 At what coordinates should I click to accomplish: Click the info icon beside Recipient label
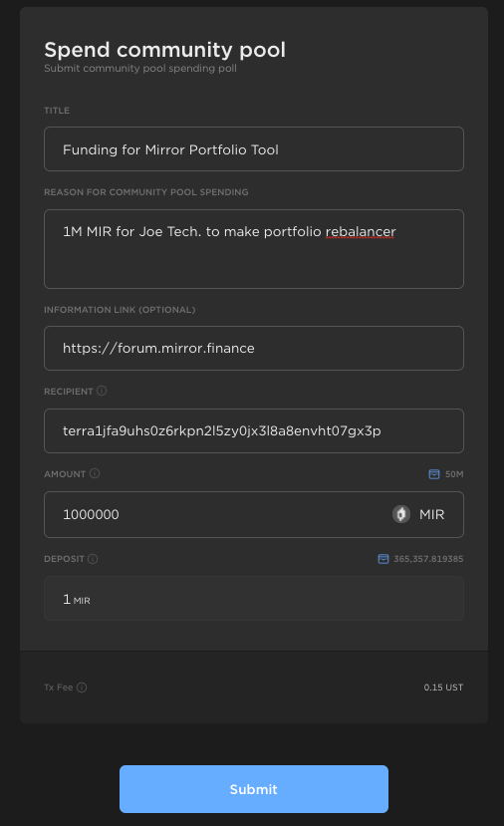point(102,391)
